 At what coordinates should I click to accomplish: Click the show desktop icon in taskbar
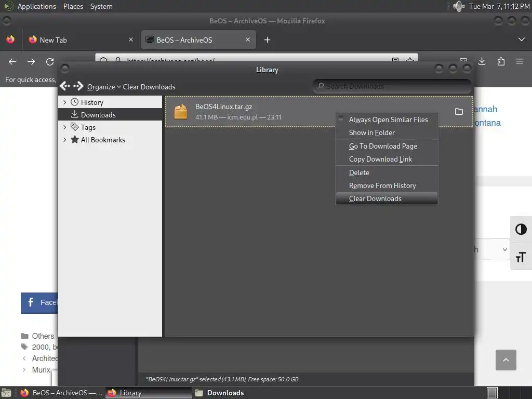pos(6,393)
